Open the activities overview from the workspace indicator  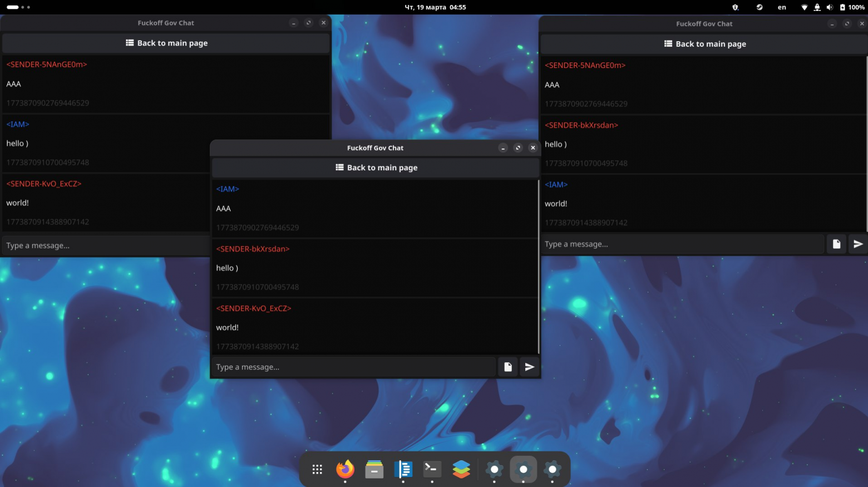[18, 7]
